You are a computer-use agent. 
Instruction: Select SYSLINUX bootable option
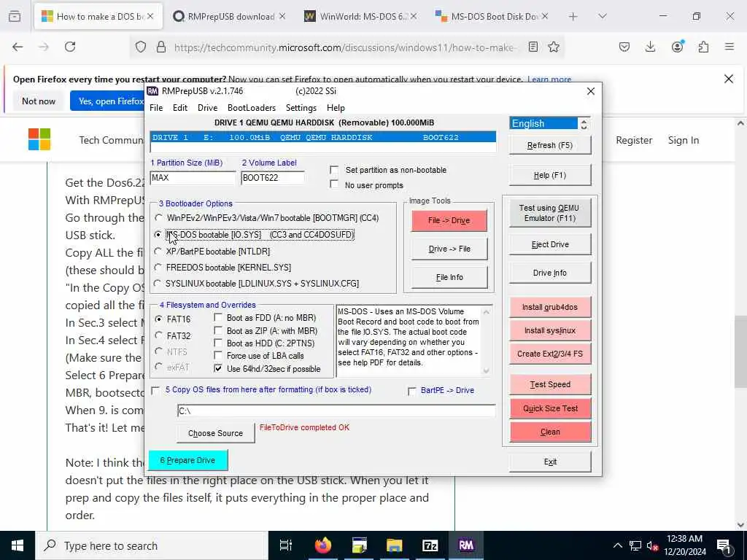pos(158,284)
